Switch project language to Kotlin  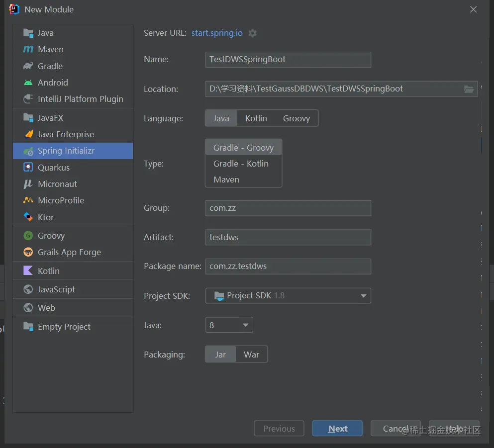click(256, 118)
